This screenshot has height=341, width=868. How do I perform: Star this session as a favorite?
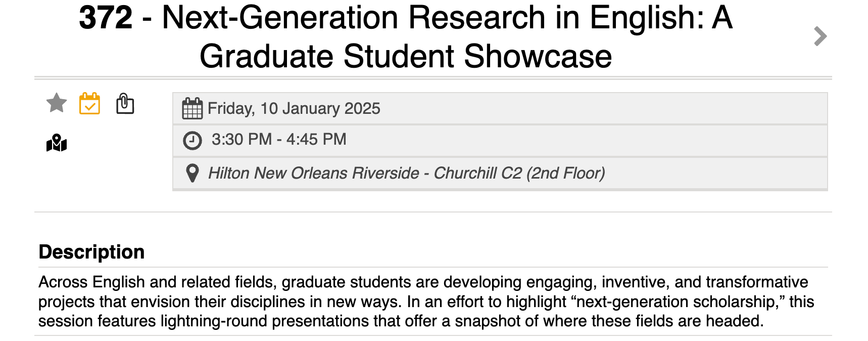point(57,103)
